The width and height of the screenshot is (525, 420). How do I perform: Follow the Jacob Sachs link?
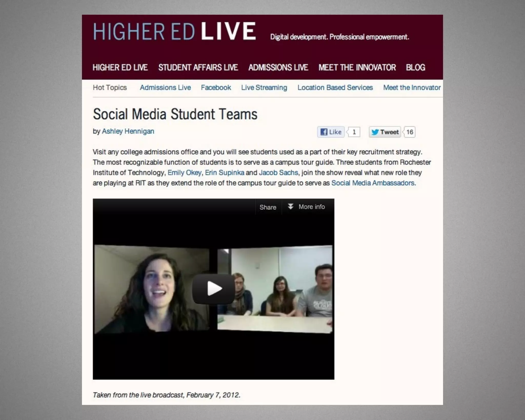click(278, 173)
